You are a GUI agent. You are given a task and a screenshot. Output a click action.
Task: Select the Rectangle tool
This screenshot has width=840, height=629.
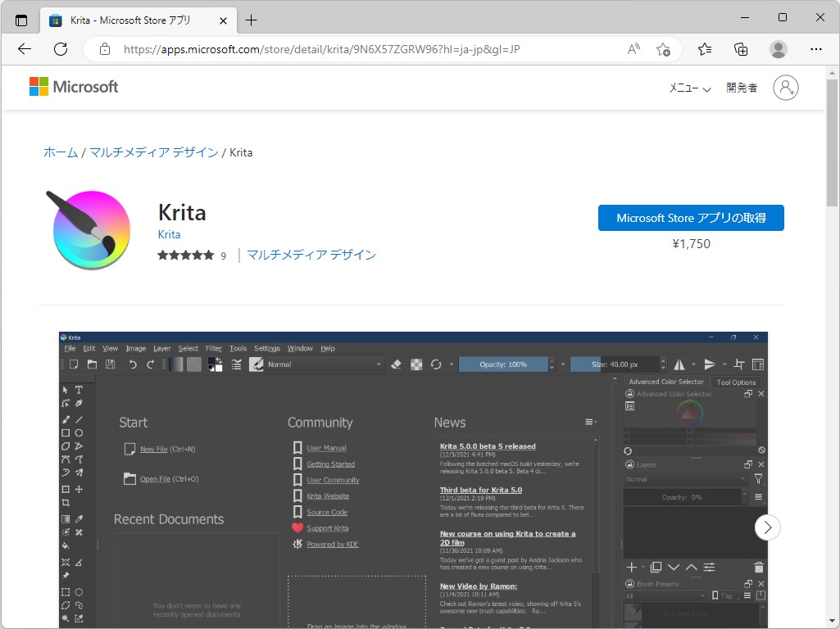coord(67,433)
